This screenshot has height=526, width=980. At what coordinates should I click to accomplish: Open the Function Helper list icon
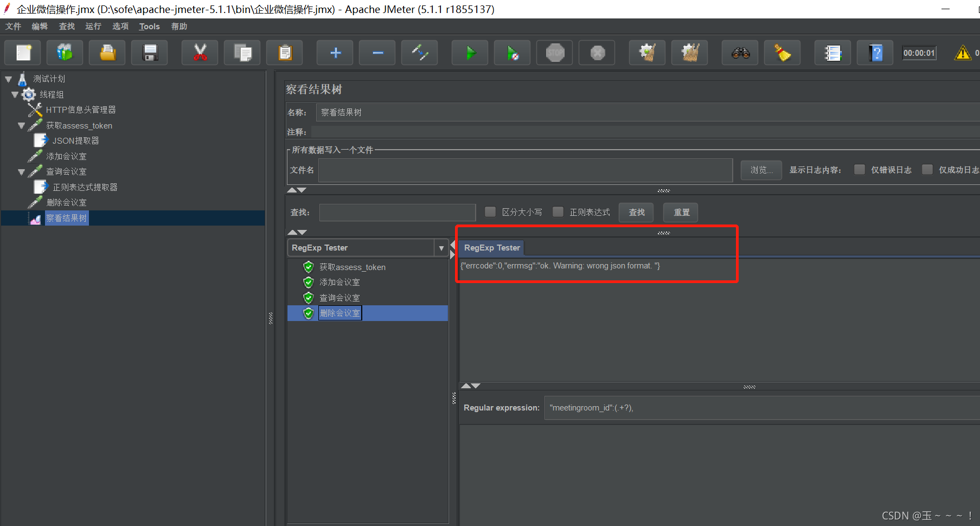point(833,53)
